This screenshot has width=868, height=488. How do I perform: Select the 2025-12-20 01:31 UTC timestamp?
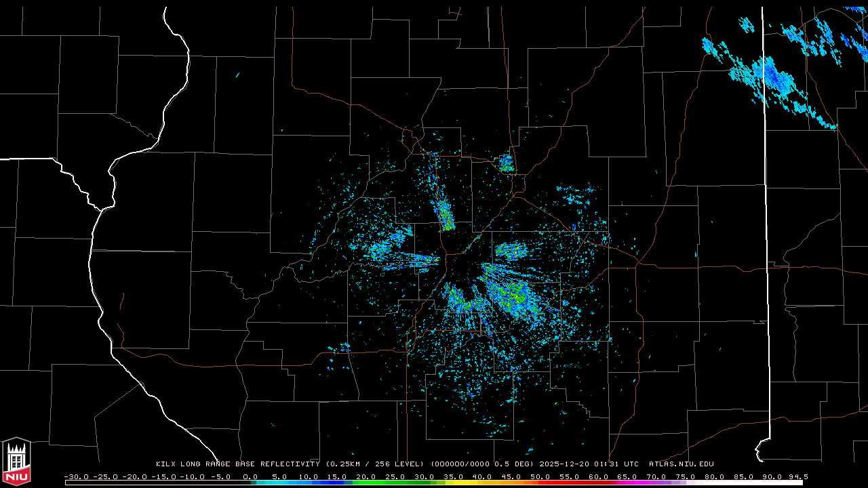coord(589,464)
